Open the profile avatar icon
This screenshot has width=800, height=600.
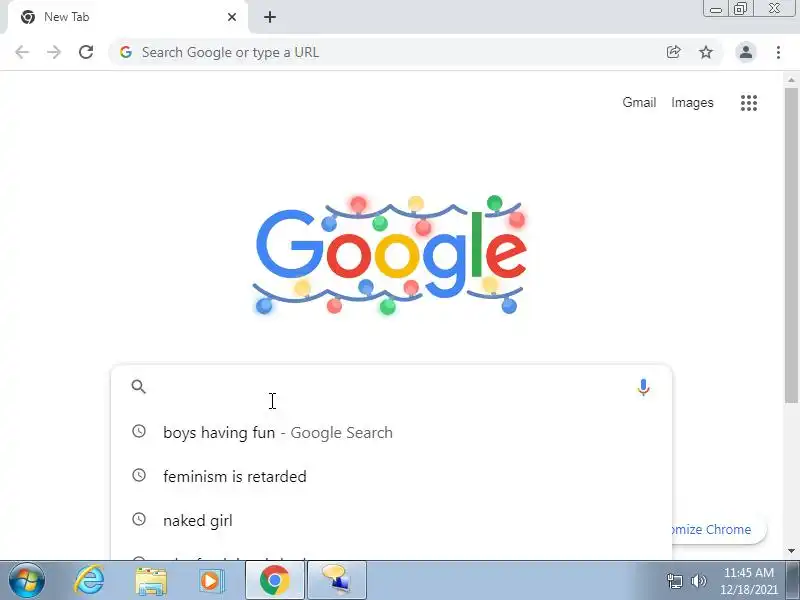pos(745,52)
